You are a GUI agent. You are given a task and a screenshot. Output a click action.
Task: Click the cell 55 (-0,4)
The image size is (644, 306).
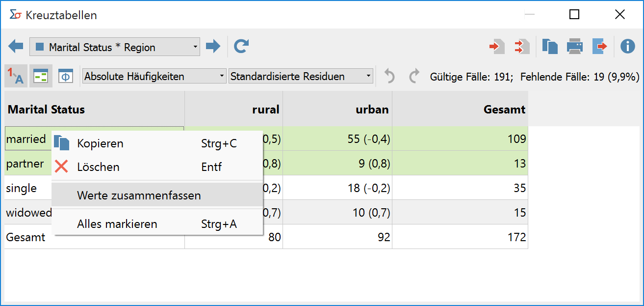(x=337, y=139)
